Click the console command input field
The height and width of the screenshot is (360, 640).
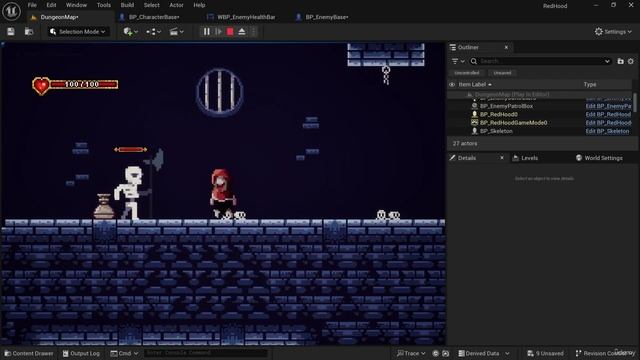coord(206,353)
